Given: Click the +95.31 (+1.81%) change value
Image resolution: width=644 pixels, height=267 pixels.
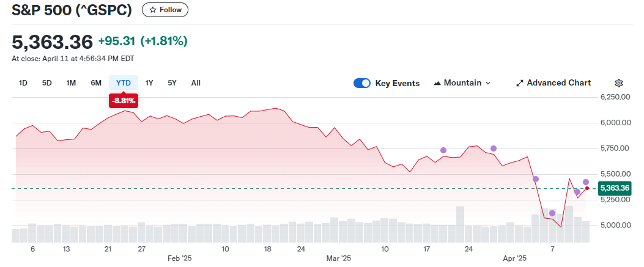Looking at the screenshot, I should [143, 41].
